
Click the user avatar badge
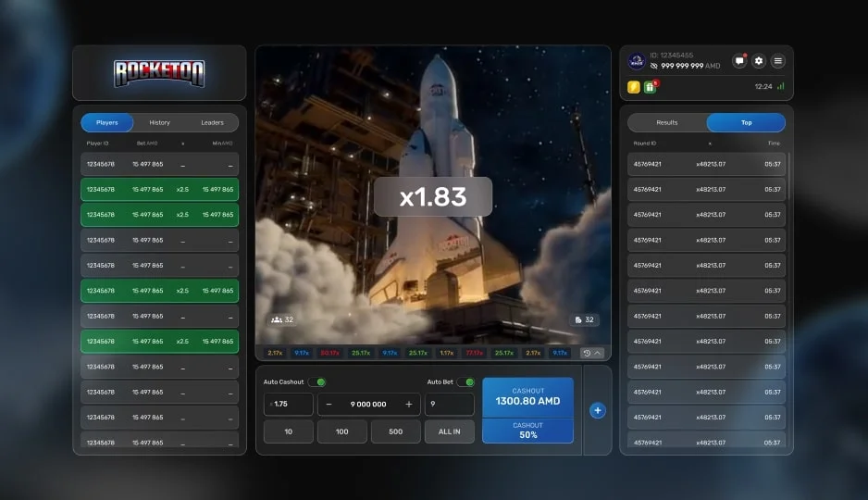[637, 61]
